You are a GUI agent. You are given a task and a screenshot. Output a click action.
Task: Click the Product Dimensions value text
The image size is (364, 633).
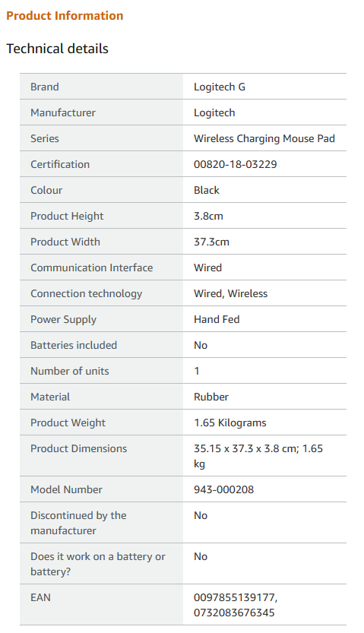pos(258,456)
